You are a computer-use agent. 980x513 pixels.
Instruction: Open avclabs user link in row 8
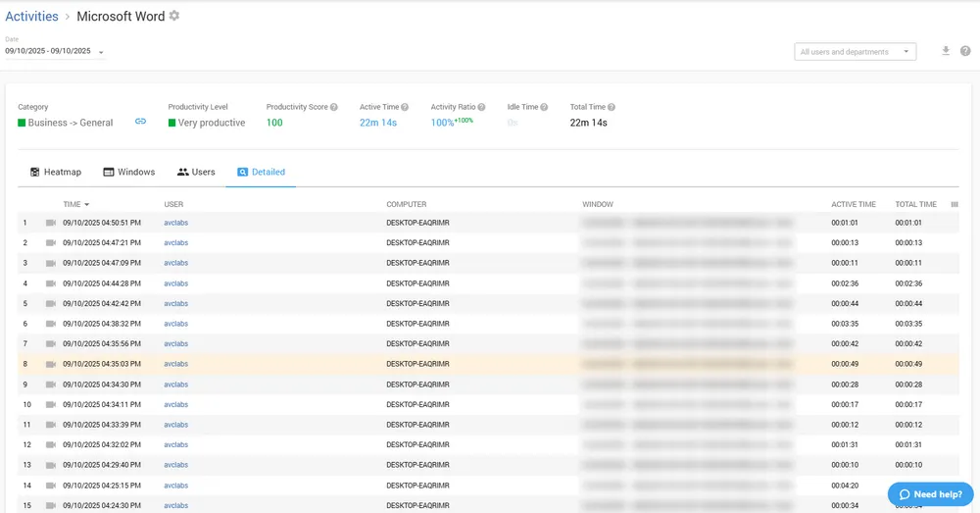[175, 364]
